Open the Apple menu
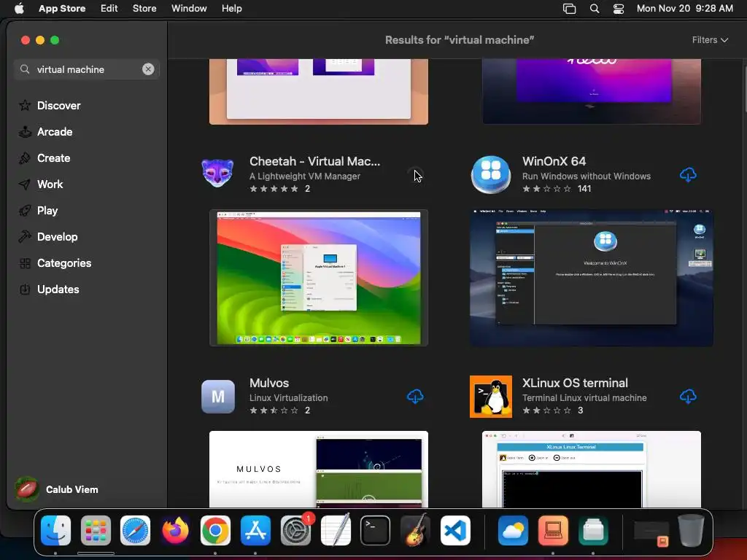747x560 pixels. coord(19,9)
